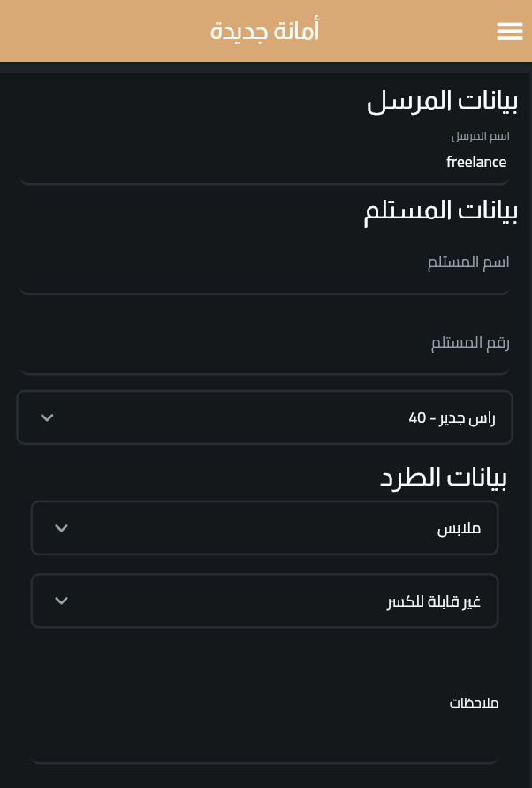532x788 pixels.
Task: Click chevron arrow beside 'ملابس'
Action: [61, 528]
